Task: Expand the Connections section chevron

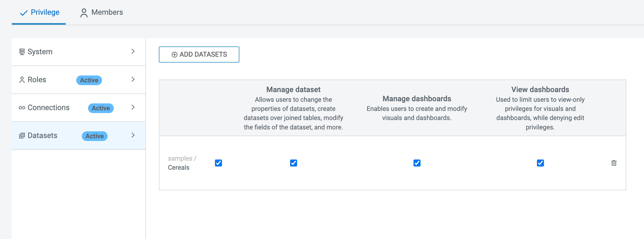Action: [x=133, y=107]
